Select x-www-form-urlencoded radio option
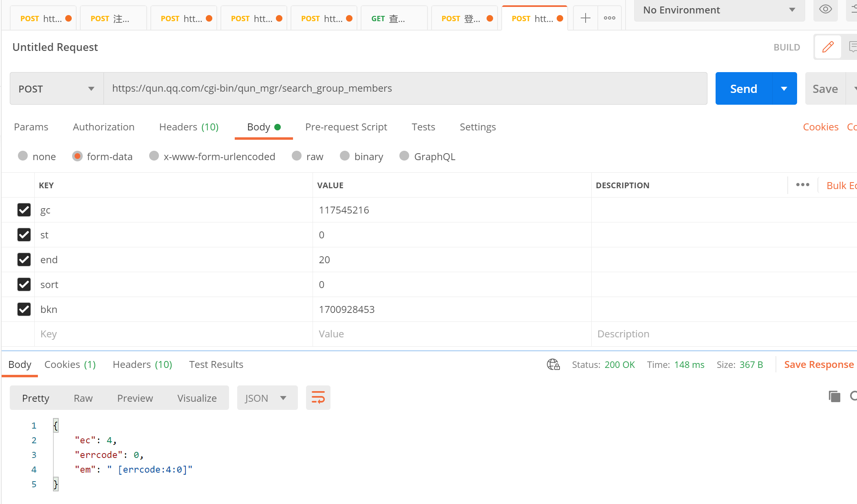This screenshot has height=504, width=857. pos(154,156)
